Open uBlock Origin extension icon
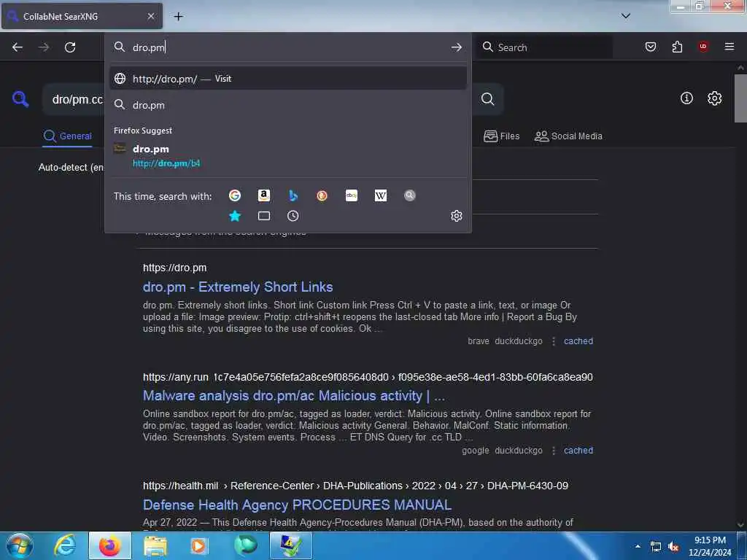The height and width of the screenshot is (560, 747). [703, 47]
